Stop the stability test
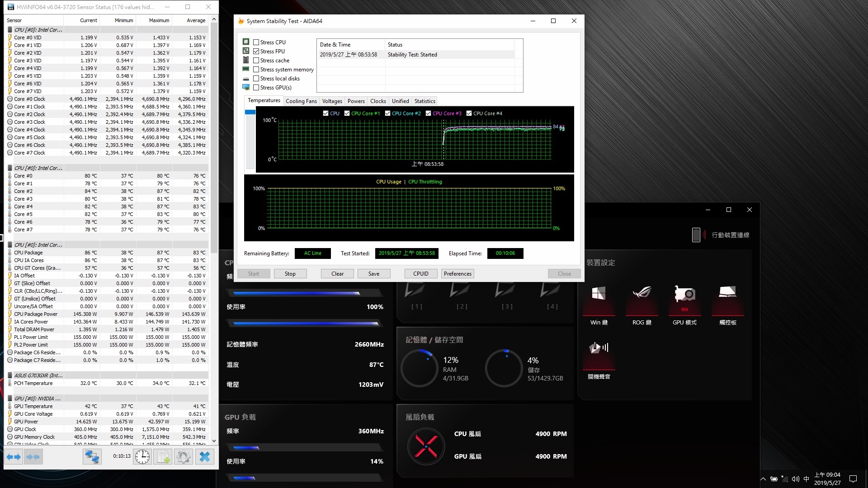The width and height of the screenshot is (868, 488). tap(290, 274)
